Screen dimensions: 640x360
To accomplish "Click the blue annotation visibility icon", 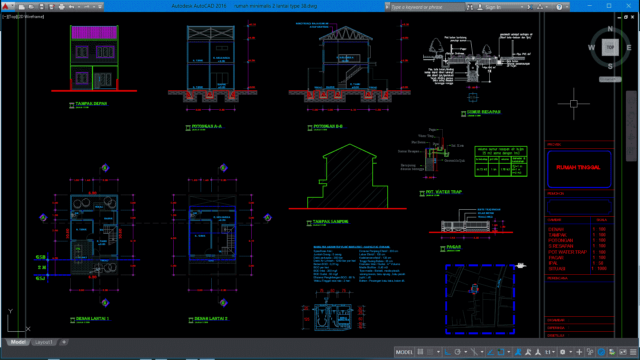I will pos(518,352).
